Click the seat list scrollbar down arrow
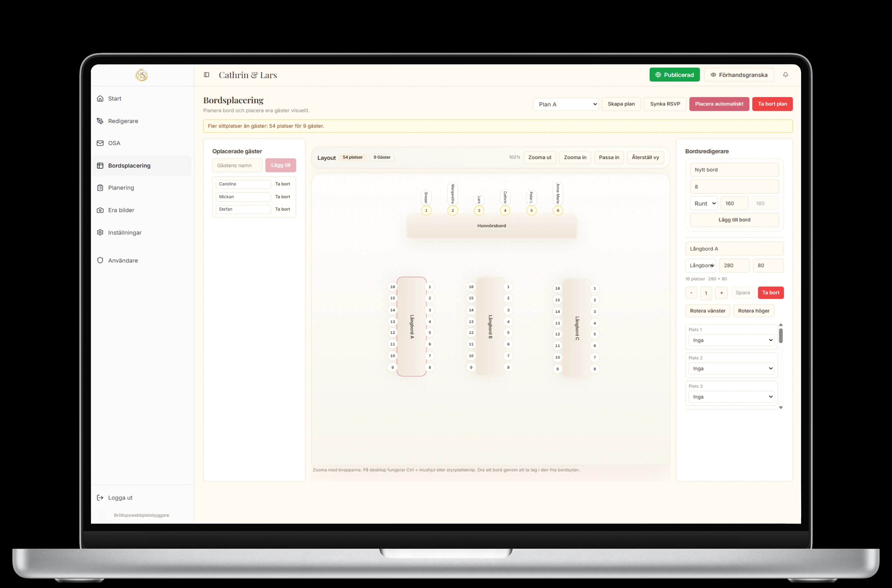 pos(781,408)
